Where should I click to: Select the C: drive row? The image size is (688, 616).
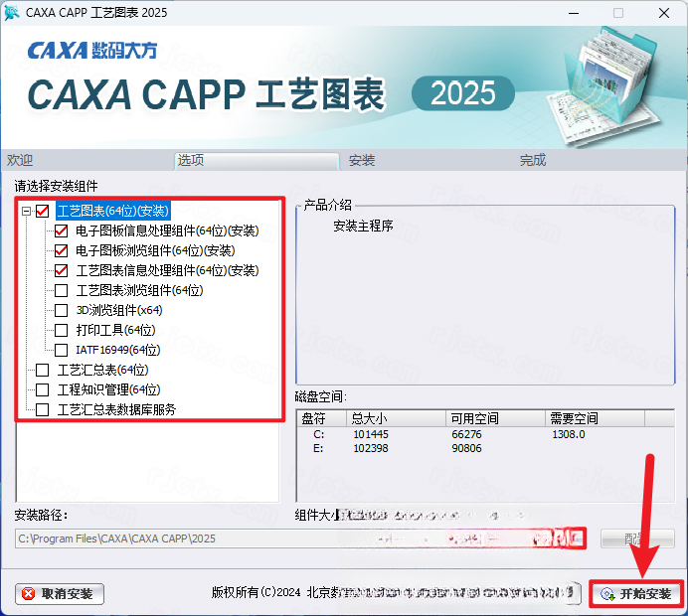coord(485,434)
